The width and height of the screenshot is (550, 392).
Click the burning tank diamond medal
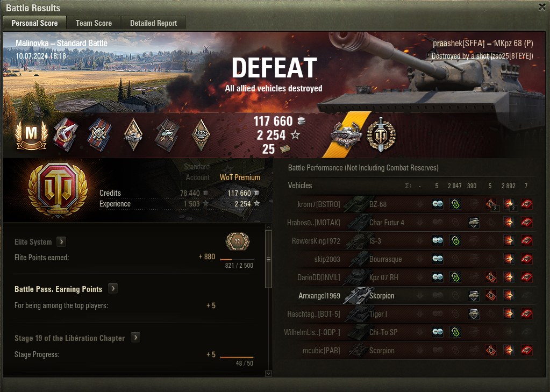point(133,135)
